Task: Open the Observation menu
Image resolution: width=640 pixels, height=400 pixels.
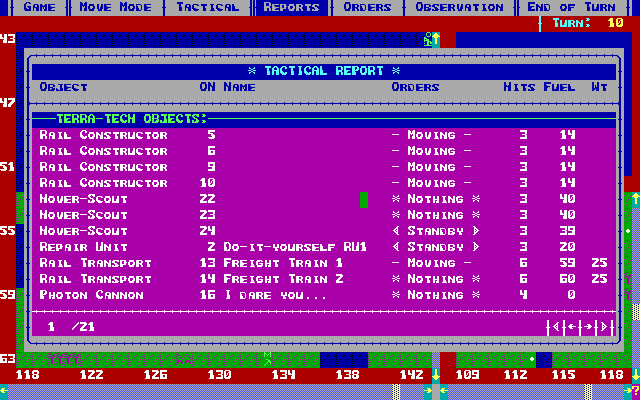Action: (460, 7)
